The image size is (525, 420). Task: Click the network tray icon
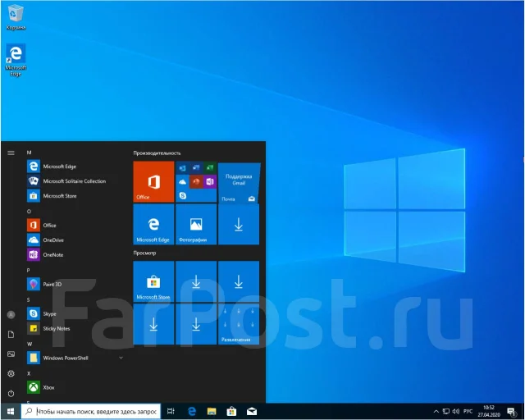pyautogui.click(x=446, y=412)
